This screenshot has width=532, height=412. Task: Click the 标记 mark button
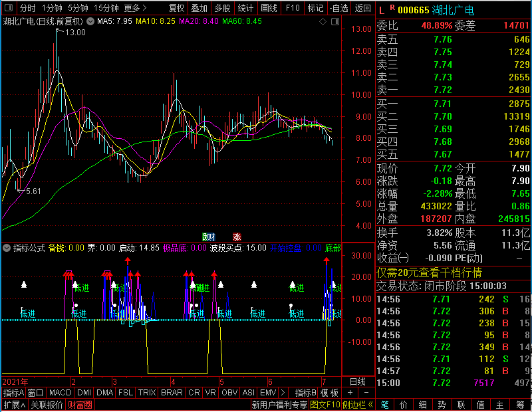click(x=315, y=8)
